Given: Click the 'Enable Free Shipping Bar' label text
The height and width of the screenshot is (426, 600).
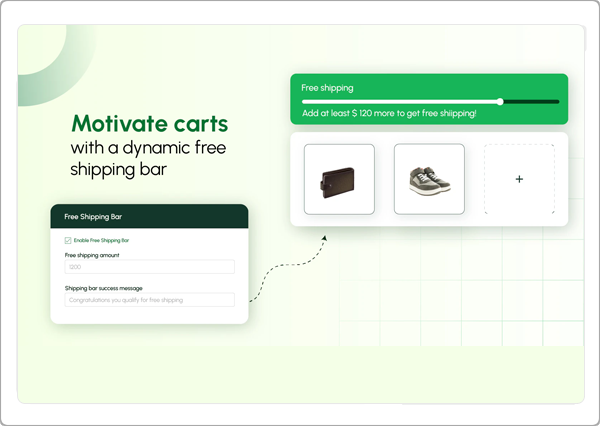Looking at the screenshot, I should click(x=101, y=240).
